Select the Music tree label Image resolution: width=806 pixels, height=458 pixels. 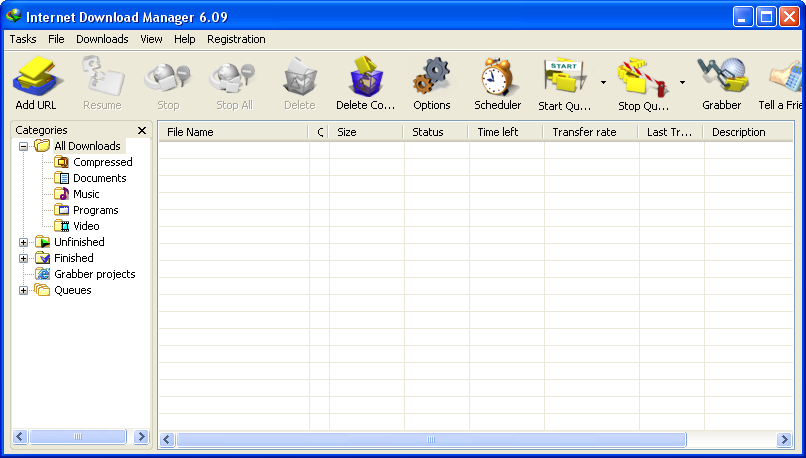(x=86, y=194)
